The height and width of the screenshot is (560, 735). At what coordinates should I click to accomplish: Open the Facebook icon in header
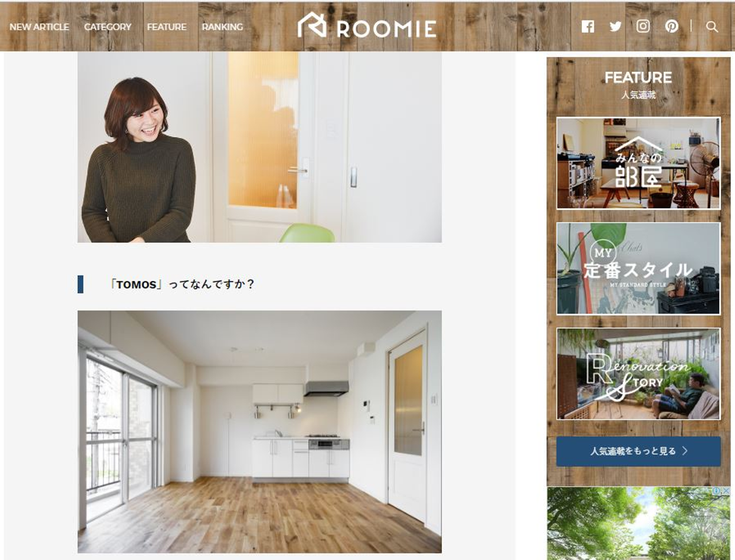(x=587, y=27)
